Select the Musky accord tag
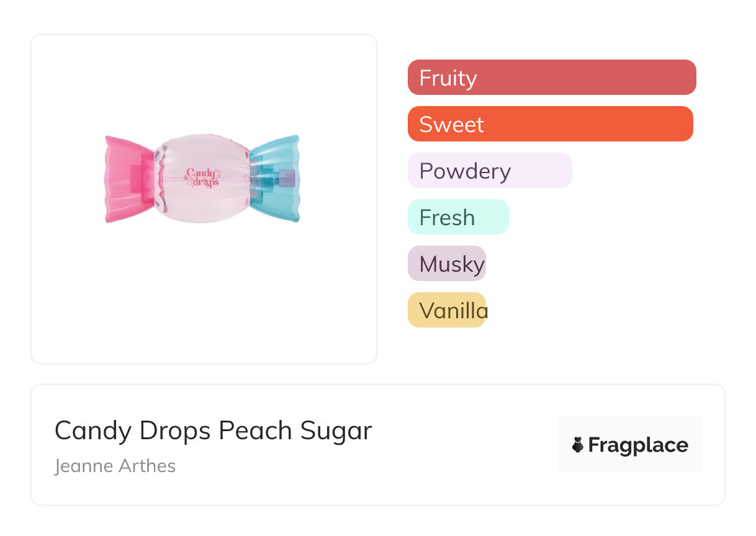The image size is (756, 536). 447,264
